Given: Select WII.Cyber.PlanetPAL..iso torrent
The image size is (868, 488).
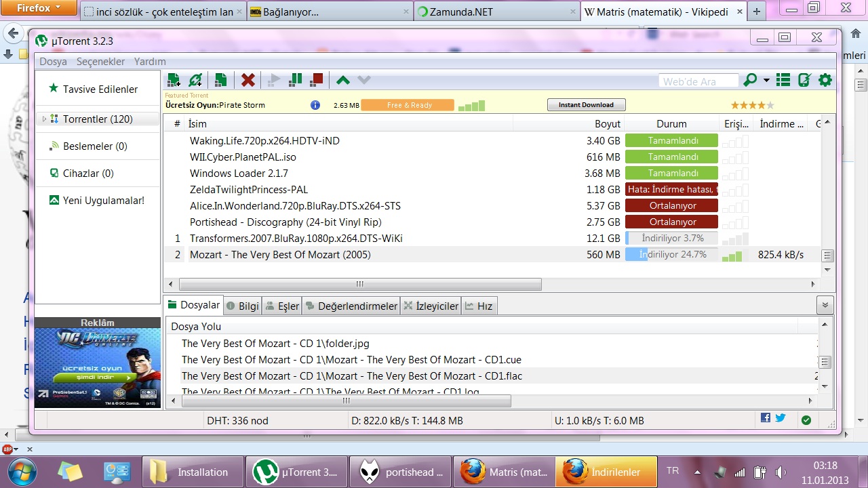Looking at the screenshot, I should (492, 157).
